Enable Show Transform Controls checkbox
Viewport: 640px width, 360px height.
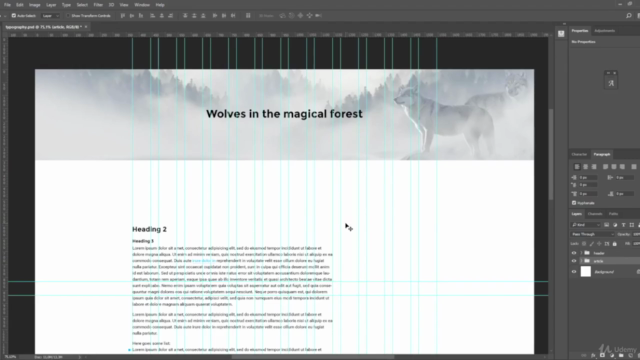tap(68, 16)
